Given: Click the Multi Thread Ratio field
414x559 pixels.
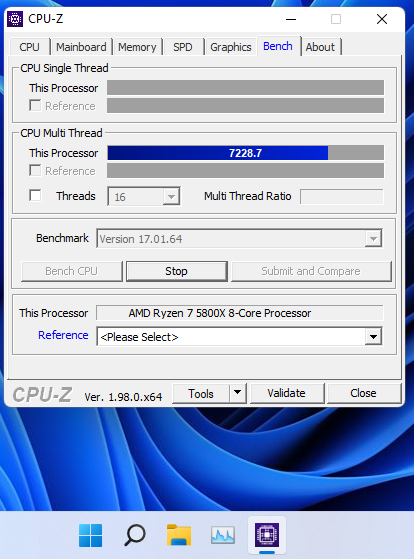Looking at the screenshot, I should 342,196.
